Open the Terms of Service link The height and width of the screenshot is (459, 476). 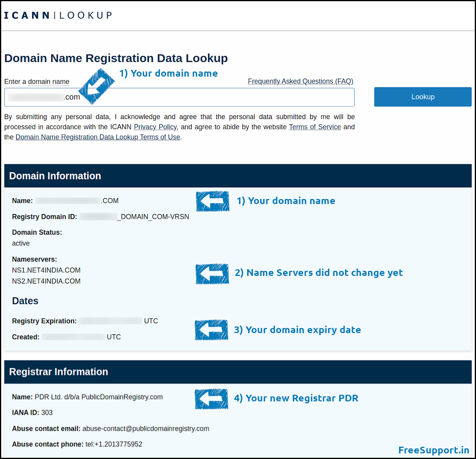coord(315,127)
